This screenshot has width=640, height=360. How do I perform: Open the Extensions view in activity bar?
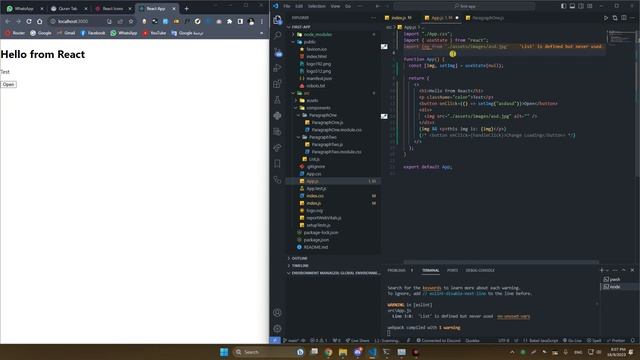pyautogui.click(x=278, y=84)
